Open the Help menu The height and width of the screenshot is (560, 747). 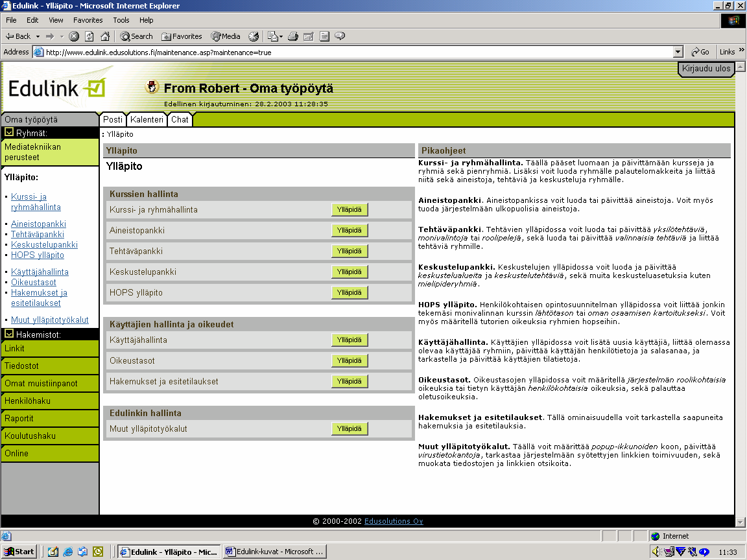147,20
